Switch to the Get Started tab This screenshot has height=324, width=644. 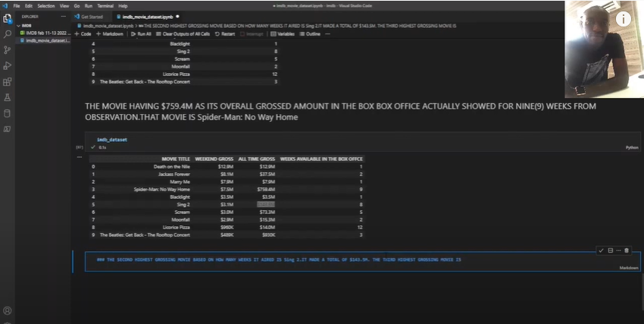click(x=92, y=15)
